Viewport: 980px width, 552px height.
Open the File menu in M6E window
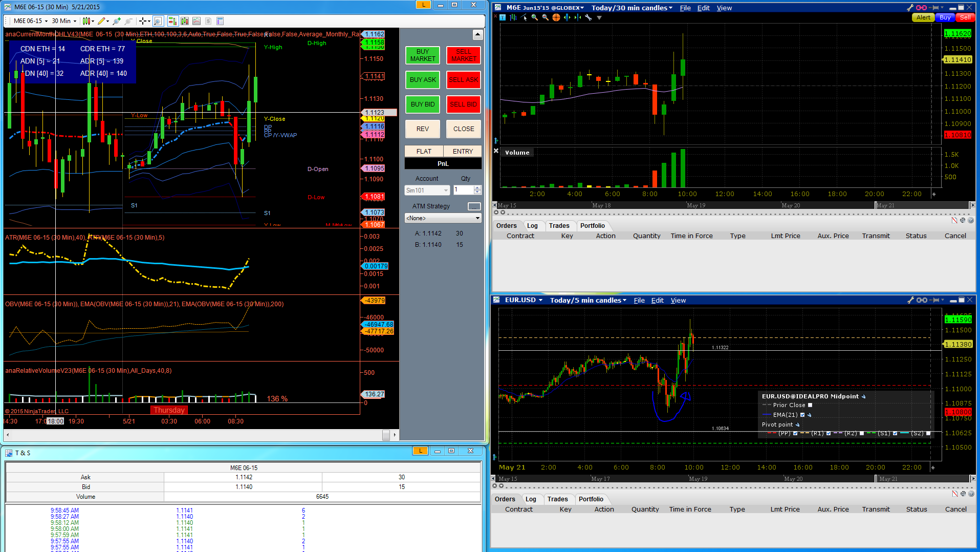685,8
